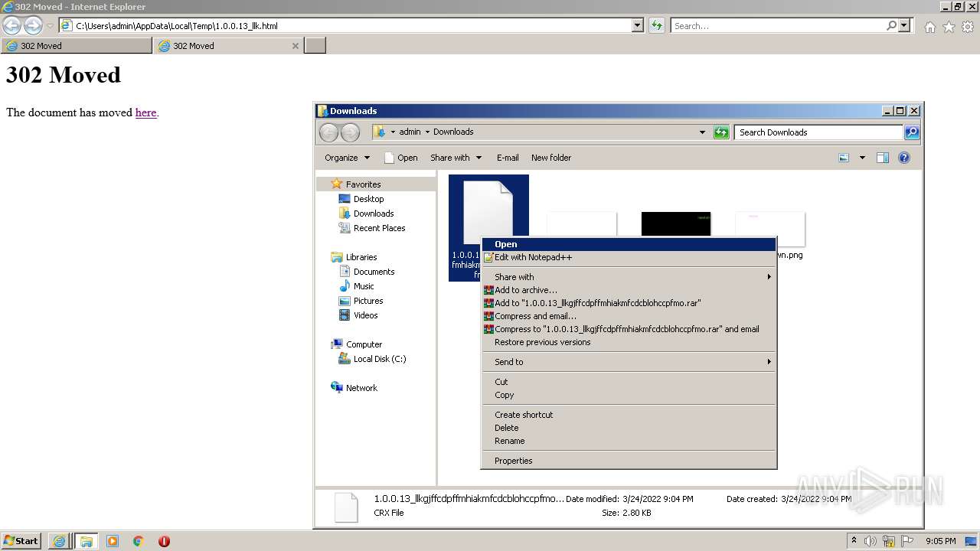980x551 pixels.
Task: Click the media player taskbar icon
Action: [x=113, y=541]
